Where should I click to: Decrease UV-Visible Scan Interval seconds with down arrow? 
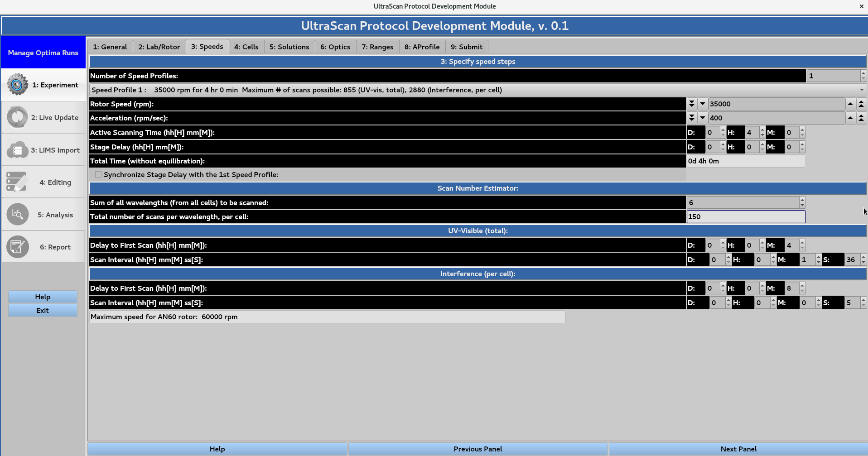point(863,262)
